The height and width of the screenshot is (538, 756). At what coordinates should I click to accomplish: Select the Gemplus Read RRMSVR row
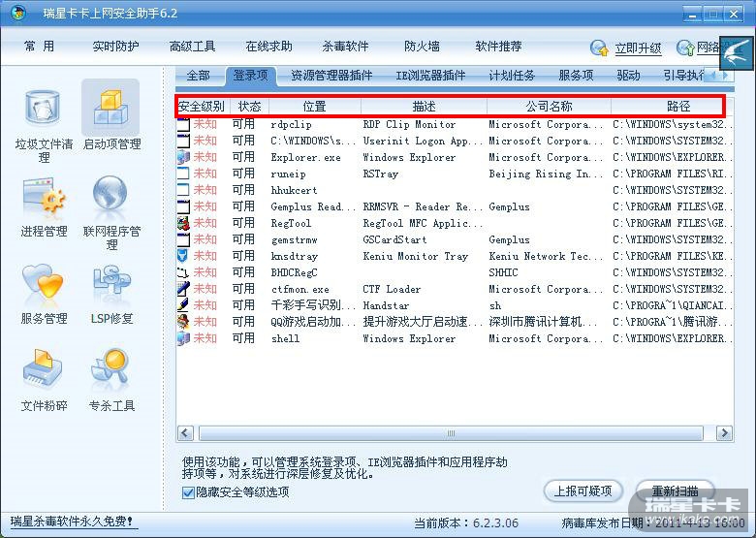[455, 206]
